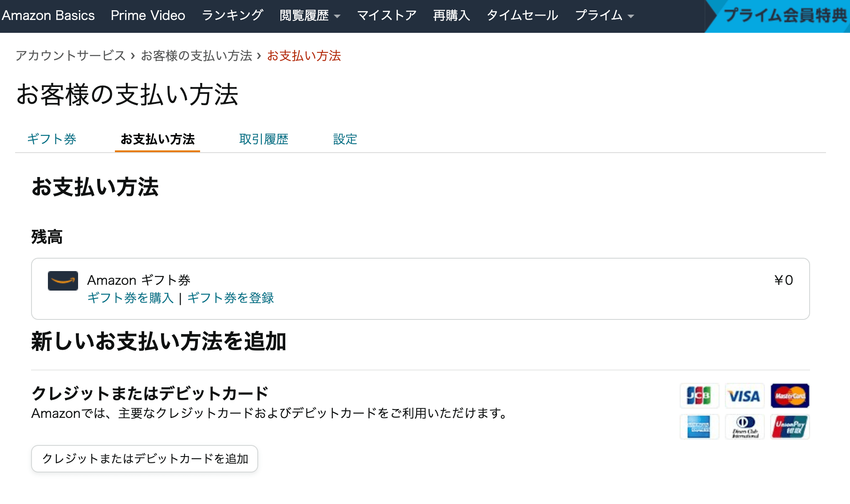
Task: Click the 残高 heading
Action: [x=47, y=237]
